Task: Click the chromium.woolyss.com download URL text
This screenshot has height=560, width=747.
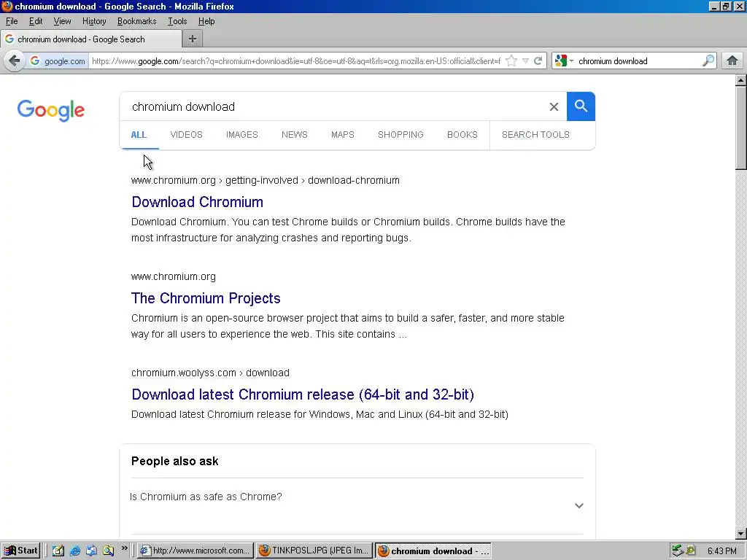Action: (210, 373)
